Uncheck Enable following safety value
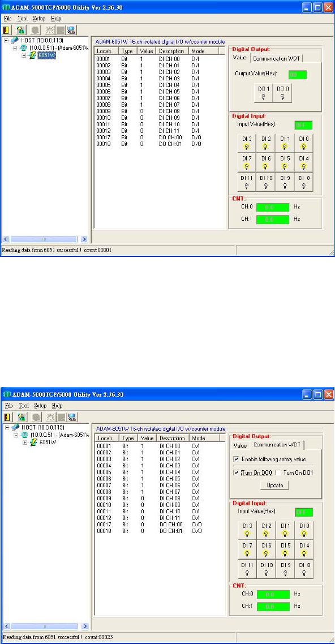 235,459
